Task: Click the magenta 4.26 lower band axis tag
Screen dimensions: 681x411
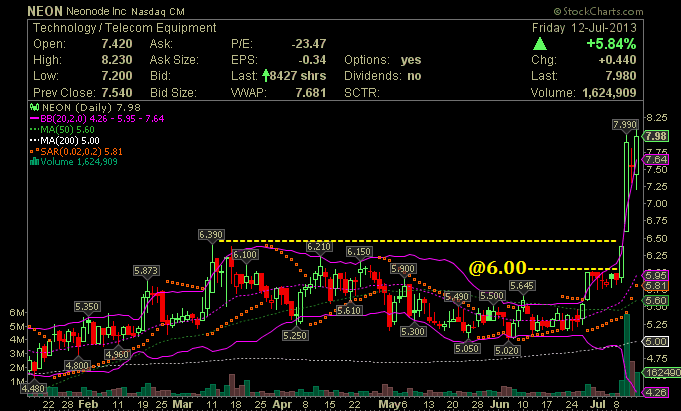Action: coord(656,392)
